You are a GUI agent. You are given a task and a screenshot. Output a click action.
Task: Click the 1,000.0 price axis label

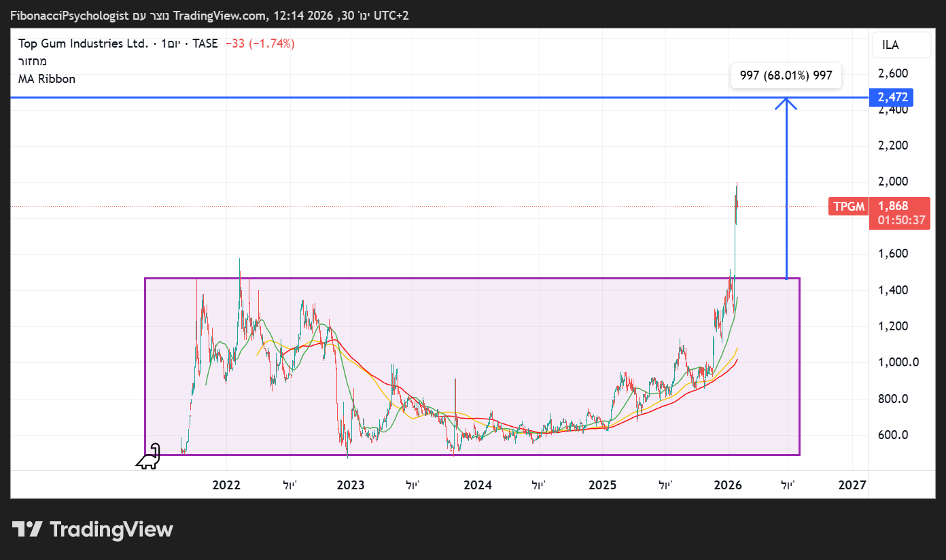[x=898, y=362]
